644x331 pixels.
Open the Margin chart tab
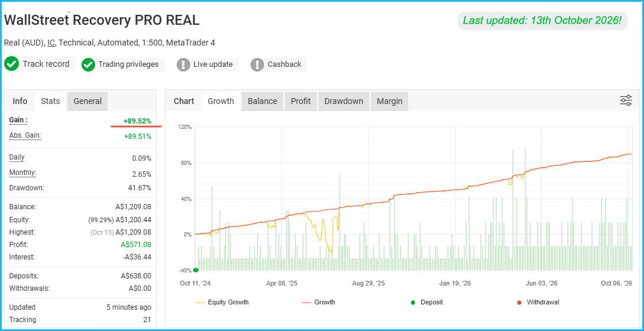click(389, 101)
